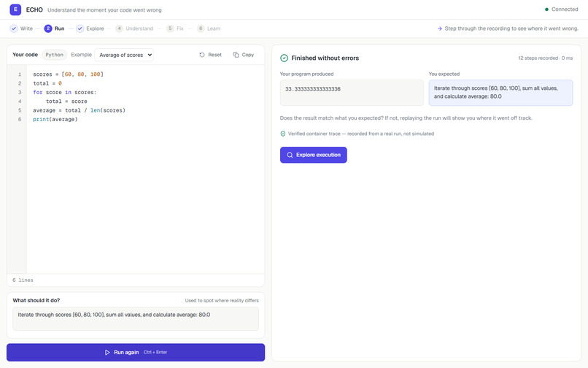The height and width of the screenshot is (368, 588).
Task: Select the Run step
Action: 55,28
